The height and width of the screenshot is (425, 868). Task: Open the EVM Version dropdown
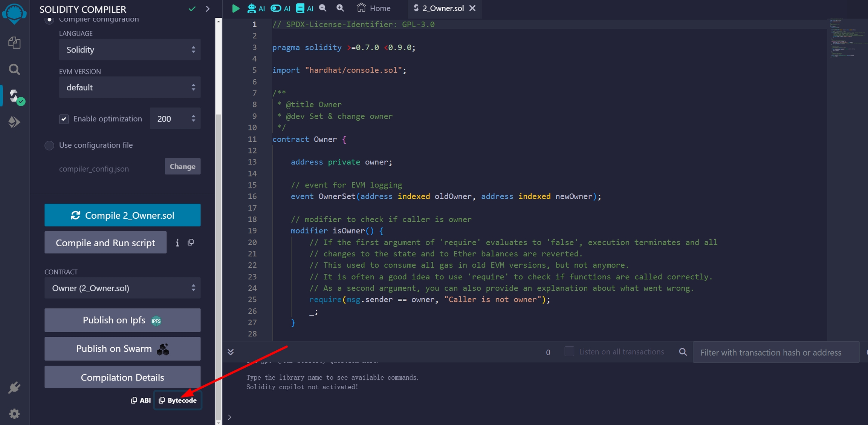pos(130,87)
